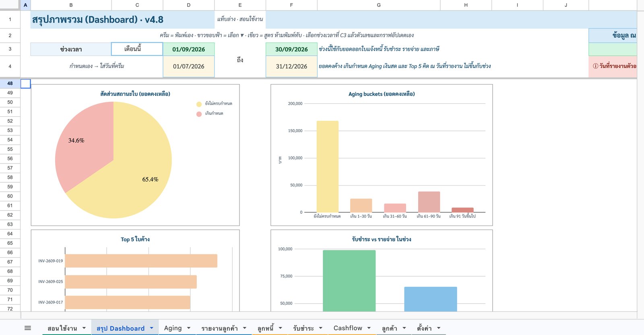This screenshot has width=644, height=335.
Task: Open the รายงานลูกค้า tab's dropdown arrow
Action: 245,328
